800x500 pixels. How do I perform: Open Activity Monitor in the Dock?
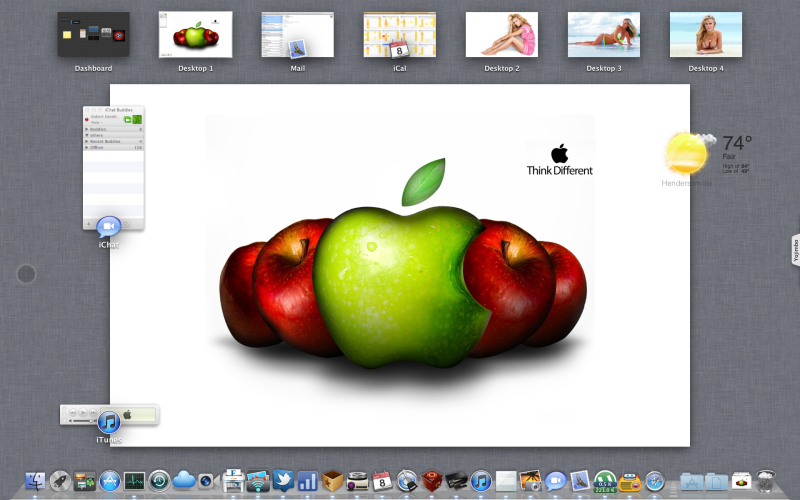coord(134,481)
